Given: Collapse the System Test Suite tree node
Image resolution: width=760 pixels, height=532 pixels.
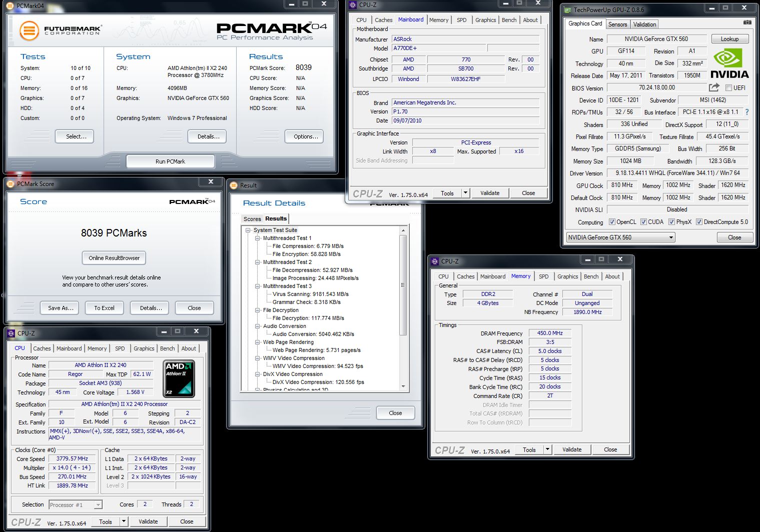Looking at the screenshot, I should pos(248,230).
